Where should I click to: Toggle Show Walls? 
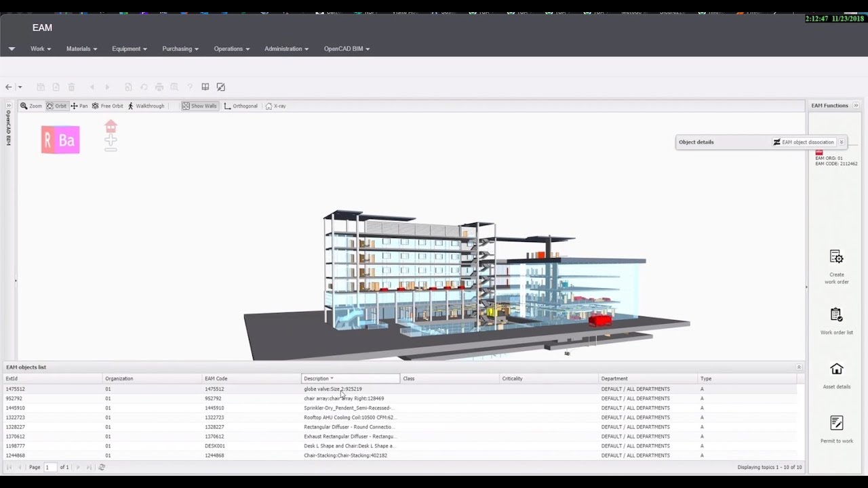199,106
